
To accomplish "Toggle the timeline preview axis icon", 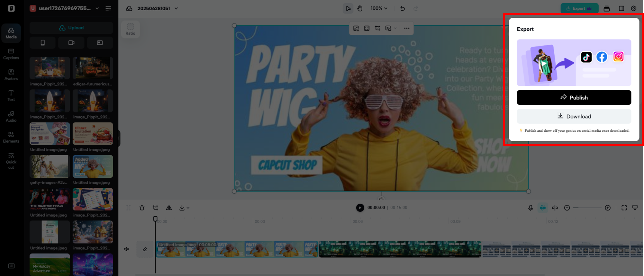I will pos(555,208).
